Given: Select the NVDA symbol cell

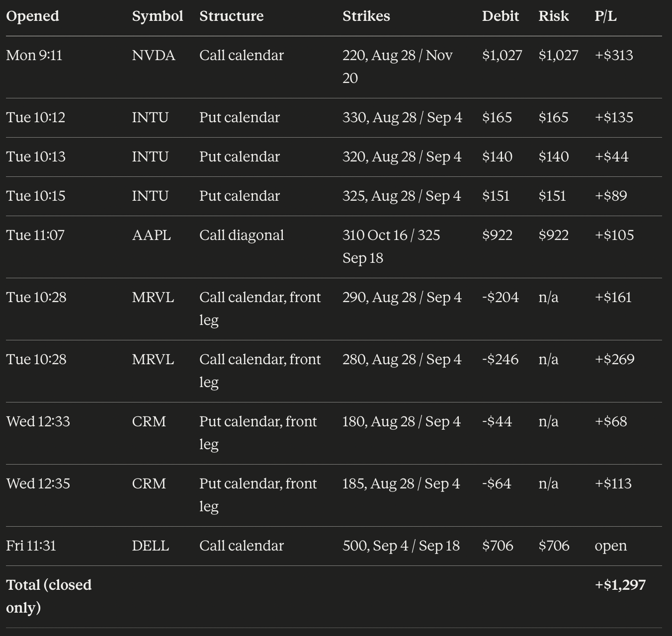Looking at the screenshot, I should tap(154, 55).
